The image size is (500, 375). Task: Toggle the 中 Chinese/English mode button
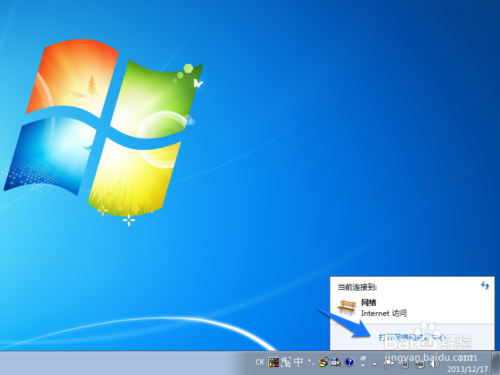298,362
